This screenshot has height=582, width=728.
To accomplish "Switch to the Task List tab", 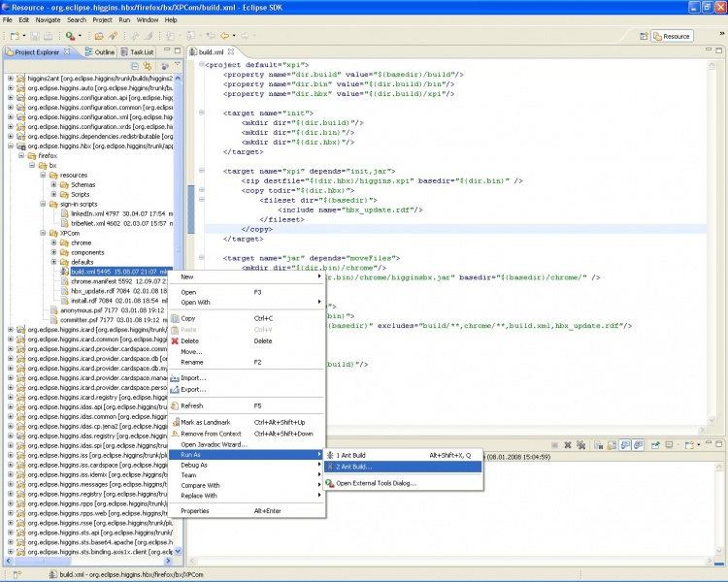I will pos(137,52).
